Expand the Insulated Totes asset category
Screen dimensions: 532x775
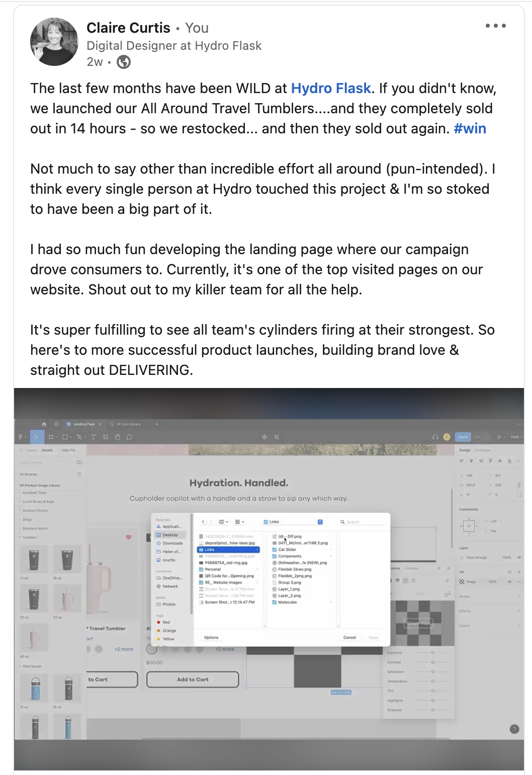pyautogui.click(x=33, y=493)
